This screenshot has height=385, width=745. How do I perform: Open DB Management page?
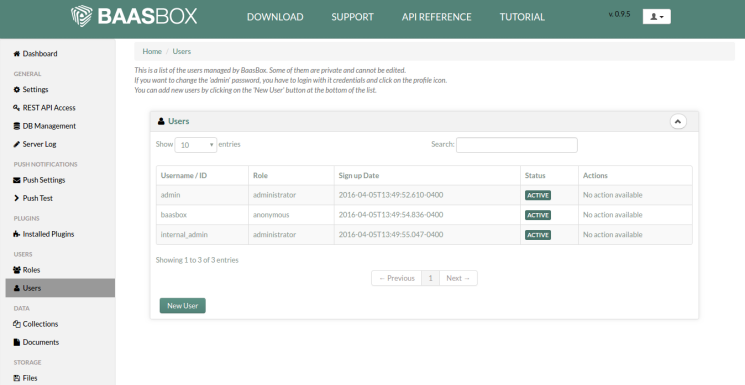tap(49, 126)
